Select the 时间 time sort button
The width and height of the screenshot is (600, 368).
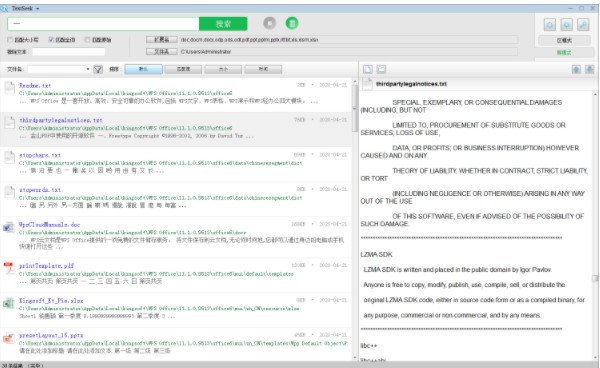click(x=263, y=69)
